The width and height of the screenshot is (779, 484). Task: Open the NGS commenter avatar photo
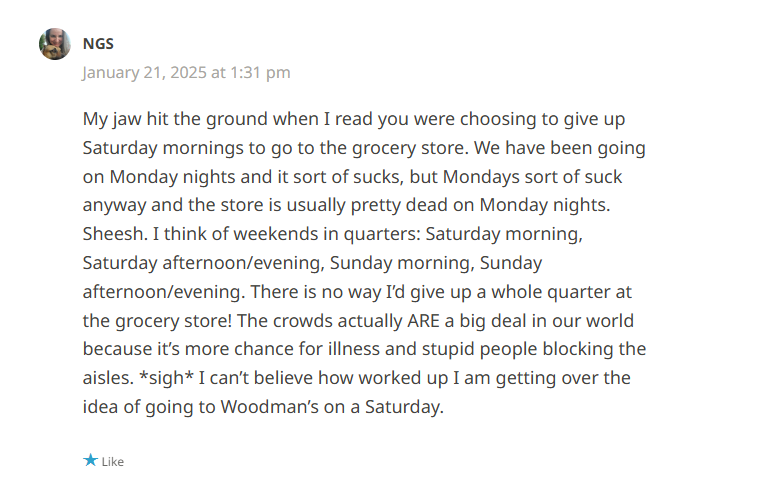(55, 44)
